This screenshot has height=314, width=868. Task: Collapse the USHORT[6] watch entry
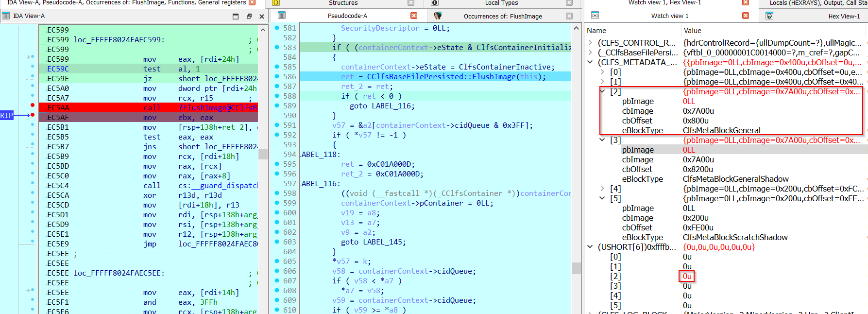point(590,247)
